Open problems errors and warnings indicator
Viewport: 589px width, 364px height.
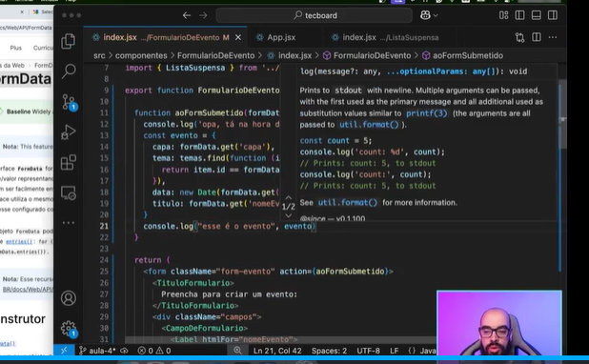(x=154, y=351)
